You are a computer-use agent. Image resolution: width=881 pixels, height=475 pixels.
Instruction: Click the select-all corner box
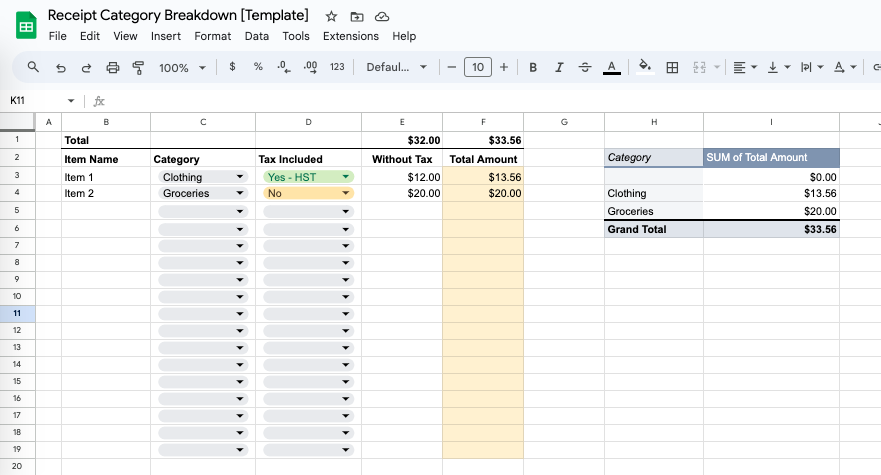click(x=17, y=122)
